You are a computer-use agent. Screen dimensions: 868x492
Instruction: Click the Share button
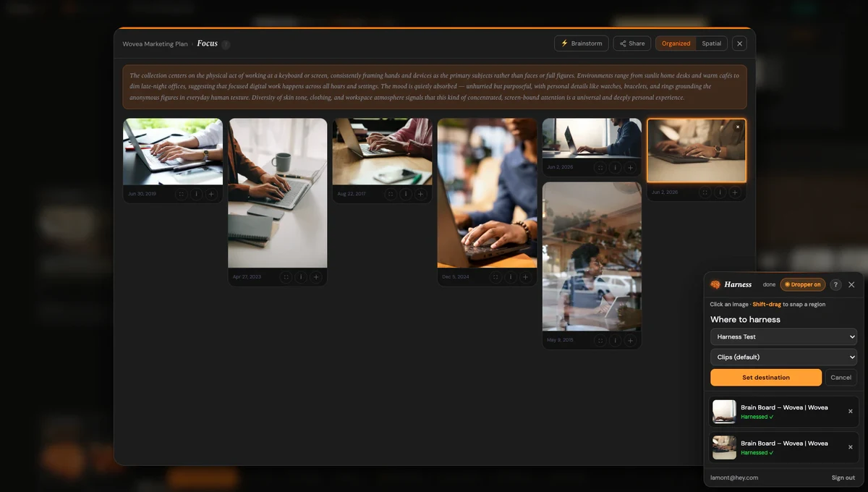(x=632, y=43)
